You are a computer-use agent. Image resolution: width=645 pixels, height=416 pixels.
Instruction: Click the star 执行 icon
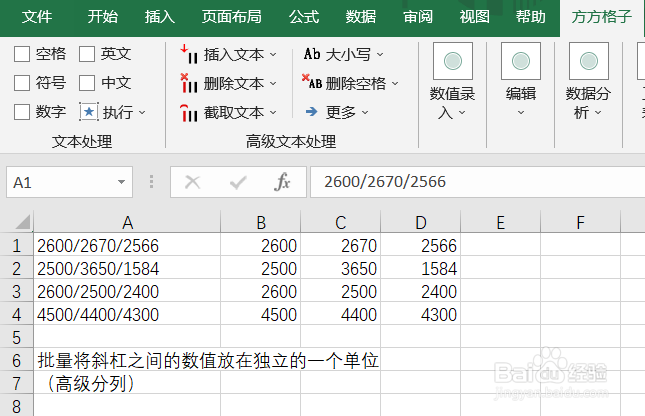click(89, 112)
